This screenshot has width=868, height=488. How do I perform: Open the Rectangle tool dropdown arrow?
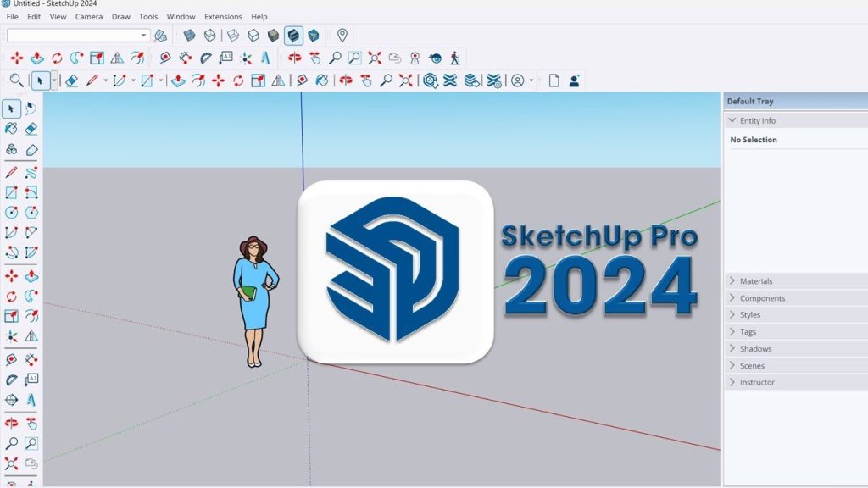tap(160, 80)
